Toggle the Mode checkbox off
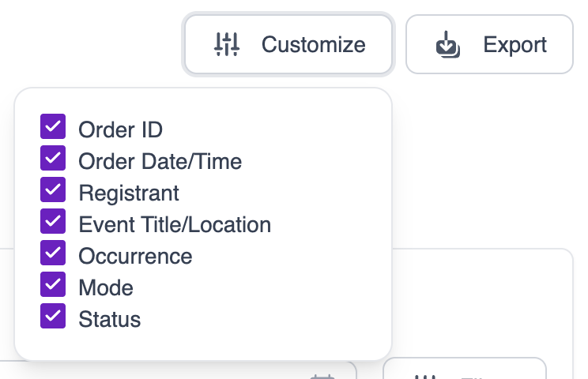588x379 pixels. 53,285
